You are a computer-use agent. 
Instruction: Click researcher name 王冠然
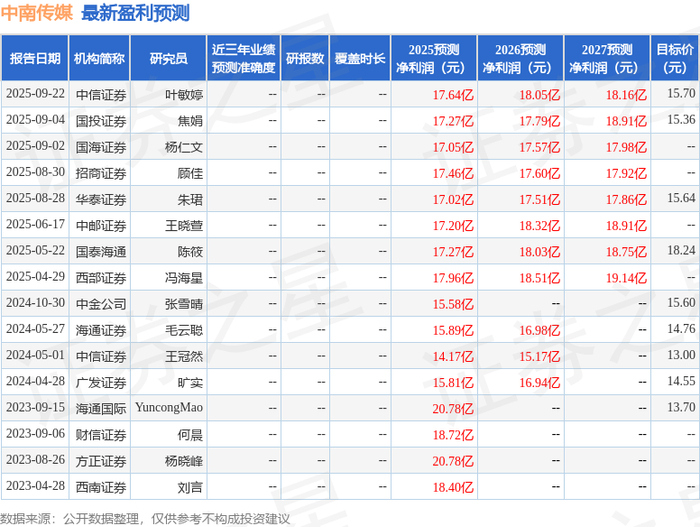click(184, 356)
